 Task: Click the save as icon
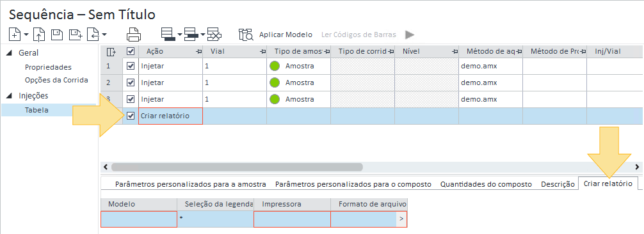pyautogui.click(x=76, y=35)
